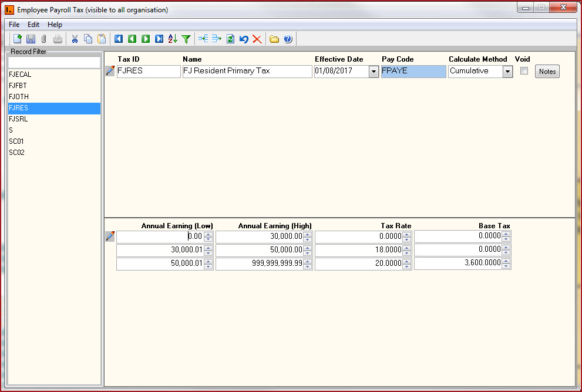Click the spinner on the 30,000.00 high earning

[307, 236]
